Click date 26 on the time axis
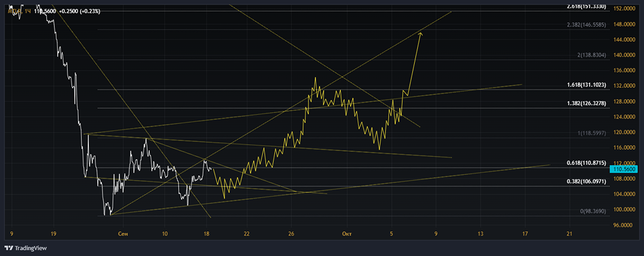 click(x=291, y=234)
